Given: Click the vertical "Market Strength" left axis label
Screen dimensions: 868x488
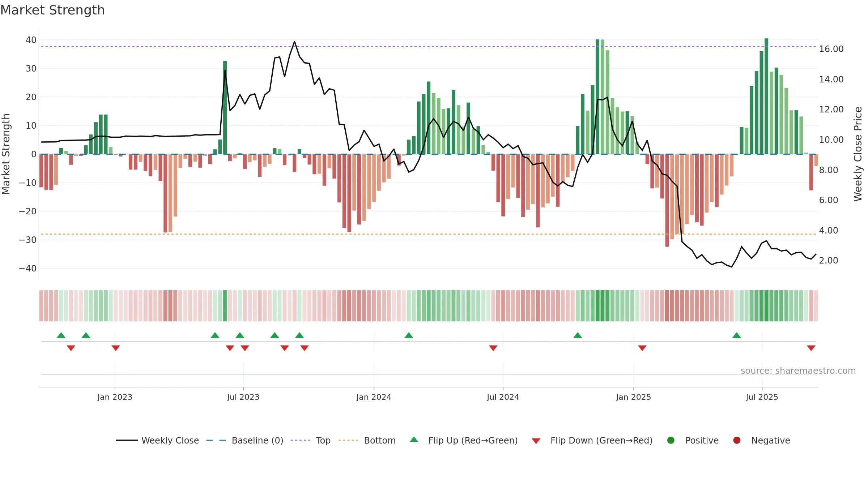Looking at the screenshot, I should click(6, 154).
